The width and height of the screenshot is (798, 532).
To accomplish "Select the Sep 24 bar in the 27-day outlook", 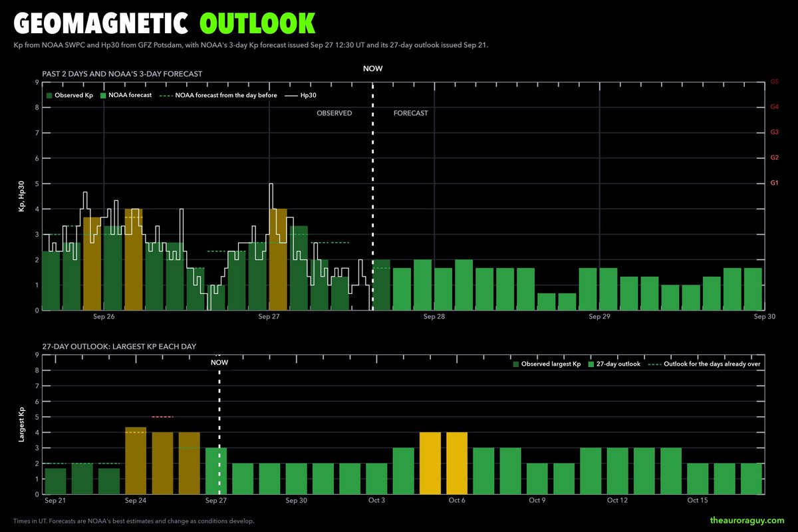I will point(136,460).
